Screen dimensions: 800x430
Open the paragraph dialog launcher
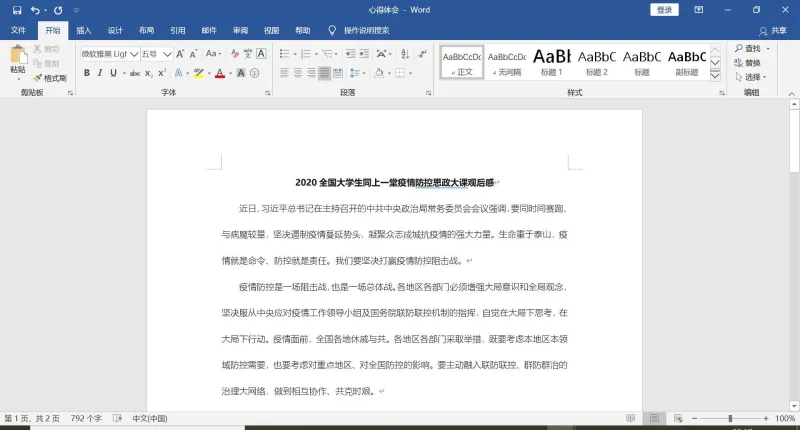428,93
